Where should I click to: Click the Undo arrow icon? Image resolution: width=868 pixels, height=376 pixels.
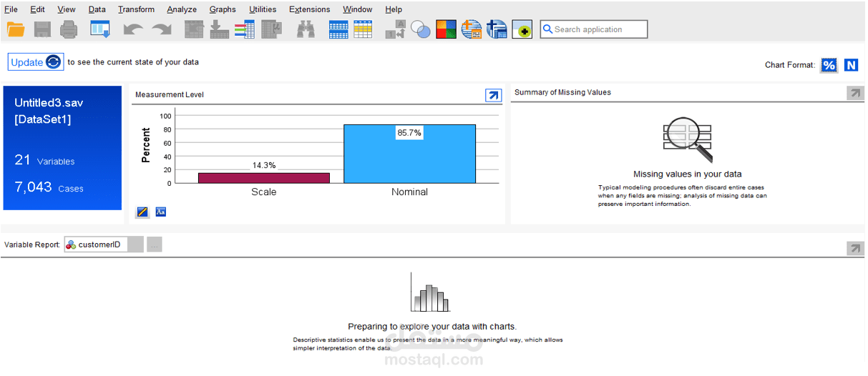coord(133,29)
